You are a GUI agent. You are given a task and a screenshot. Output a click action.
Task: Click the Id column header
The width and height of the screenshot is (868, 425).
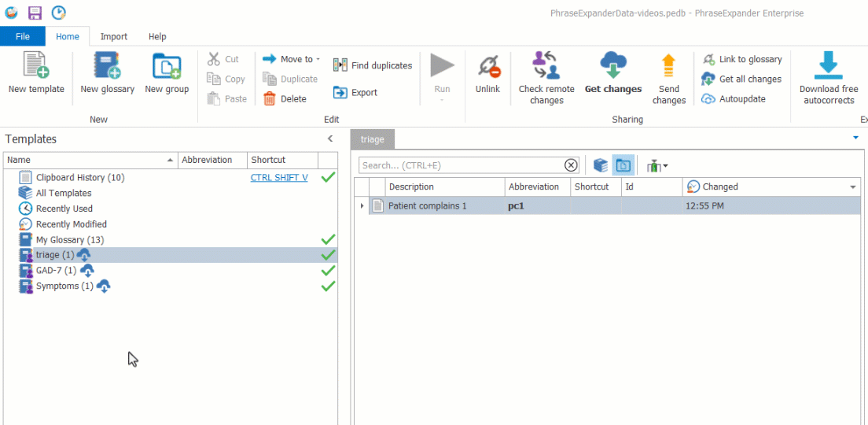(x=652, y=187)
